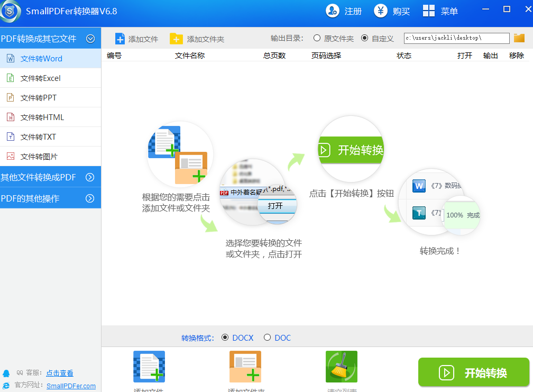
Task: Click the 总页数 column header
Action: click(x=274, y=56)
